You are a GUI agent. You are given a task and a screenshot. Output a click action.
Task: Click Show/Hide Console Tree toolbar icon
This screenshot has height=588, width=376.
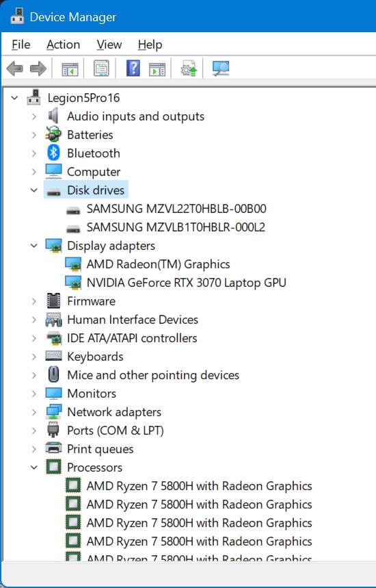(70, 68)
